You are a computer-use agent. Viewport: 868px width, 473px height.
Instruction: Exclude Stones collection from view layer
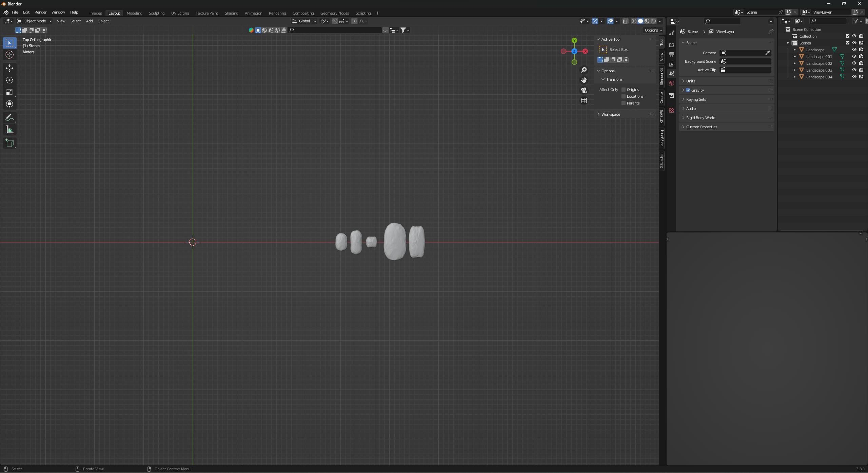pyautogui.click(x=848, y=43)
